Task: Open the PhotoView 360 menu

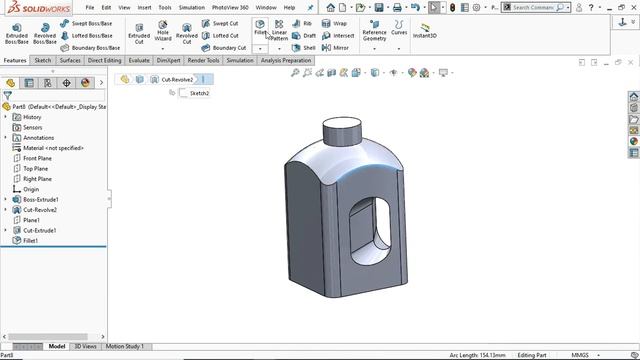Action: coord(230,7)
